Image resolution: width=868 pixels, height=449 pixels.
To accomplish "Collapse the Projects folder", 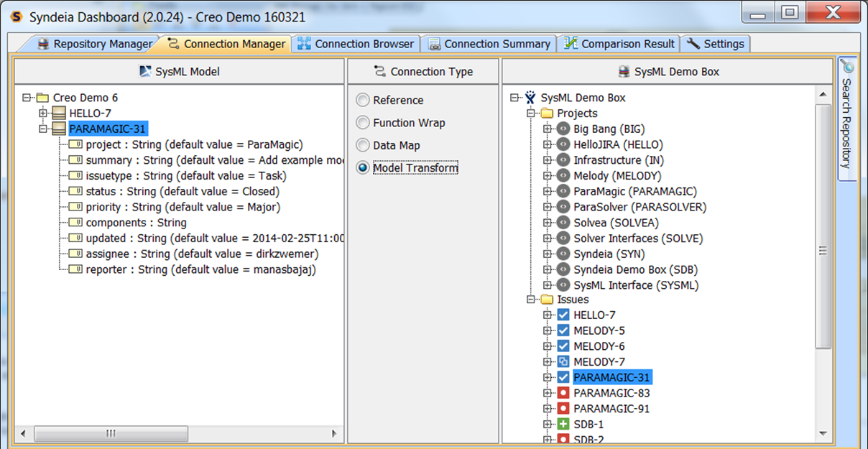I will 531,114.
